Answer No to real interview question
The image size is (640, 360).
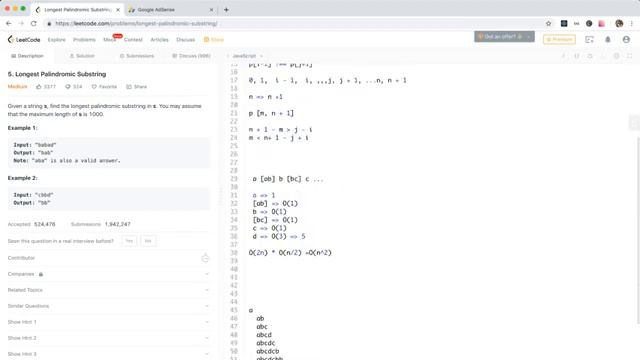tap(148, 241)
